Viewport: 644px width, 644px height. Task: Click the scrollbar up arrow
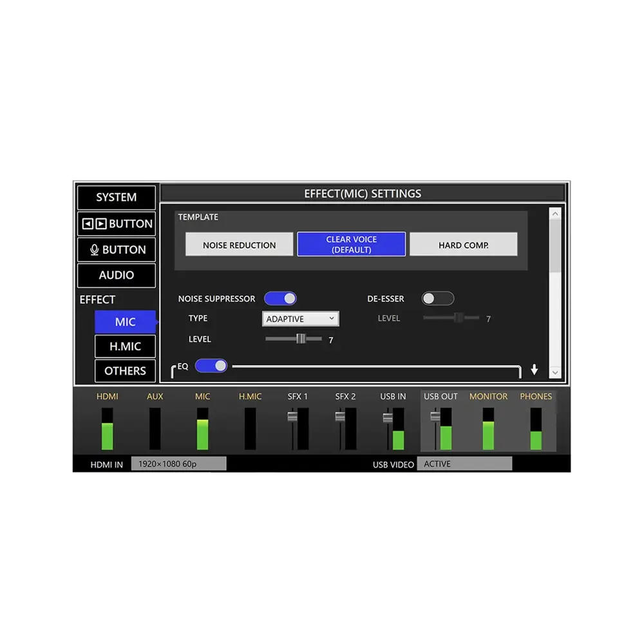pos(555,214)
